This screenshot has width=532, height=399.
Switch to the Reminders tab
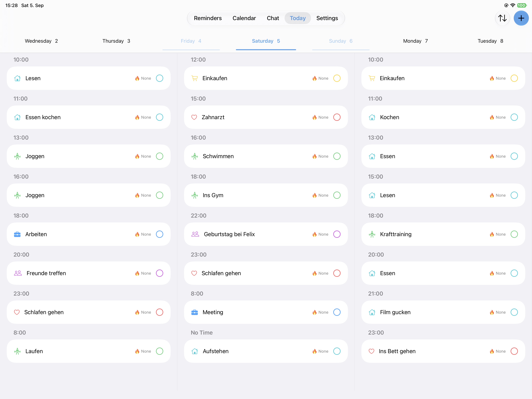[x=208, y=18]
